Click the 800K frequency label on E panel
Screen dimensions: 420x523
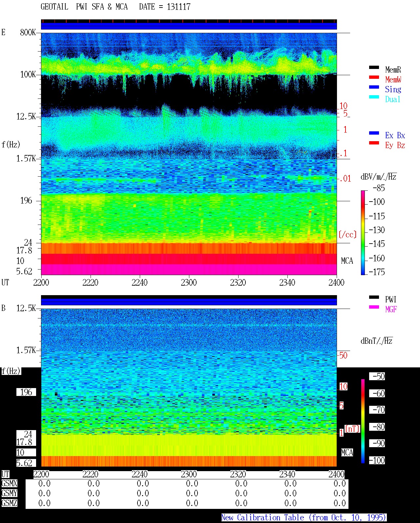click(28, 33)
